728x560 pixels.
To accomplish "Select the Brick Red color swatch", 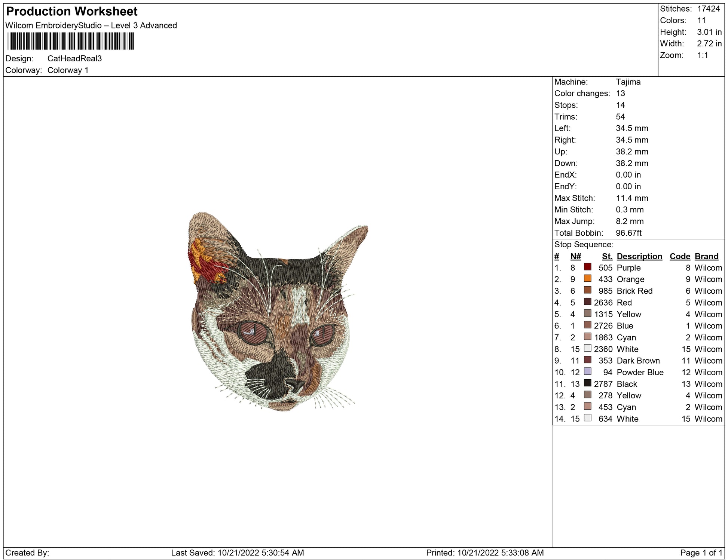I will coord(587,290).
